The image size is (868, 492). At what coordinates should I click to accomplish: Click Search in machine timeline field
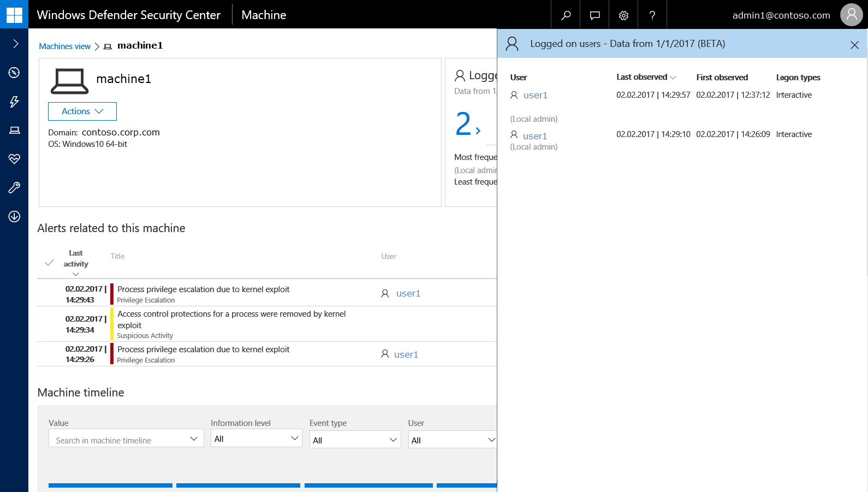(126, 438)
